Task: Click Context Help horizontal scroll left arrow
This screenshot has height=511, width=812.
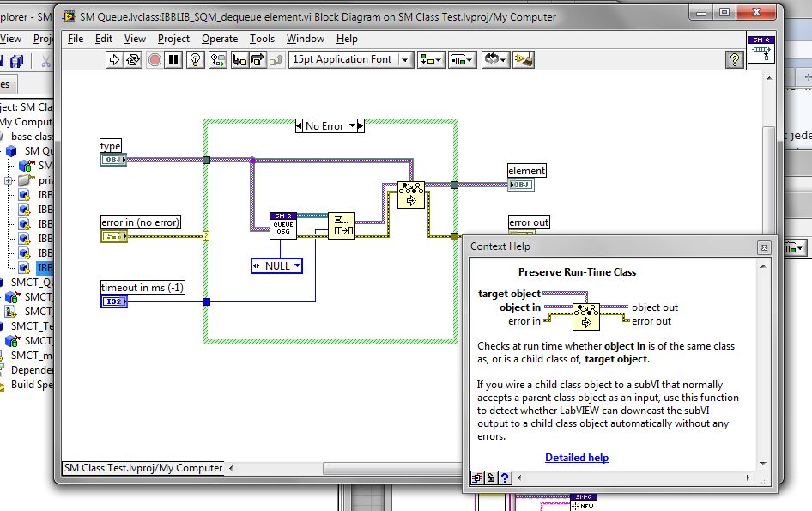Action: click(x=519, y=478)
